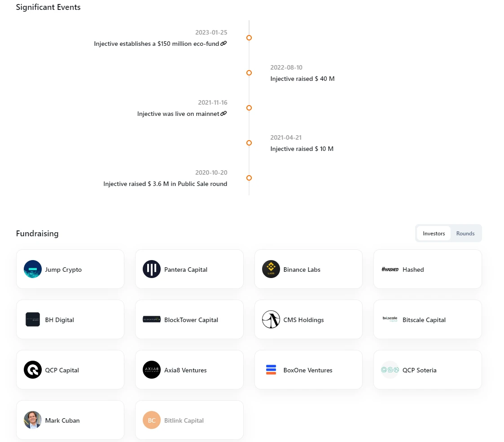Screen dimensions: 504x442
Task: Open the Jump Crypto investor name
Action: [x=63, y=270]
